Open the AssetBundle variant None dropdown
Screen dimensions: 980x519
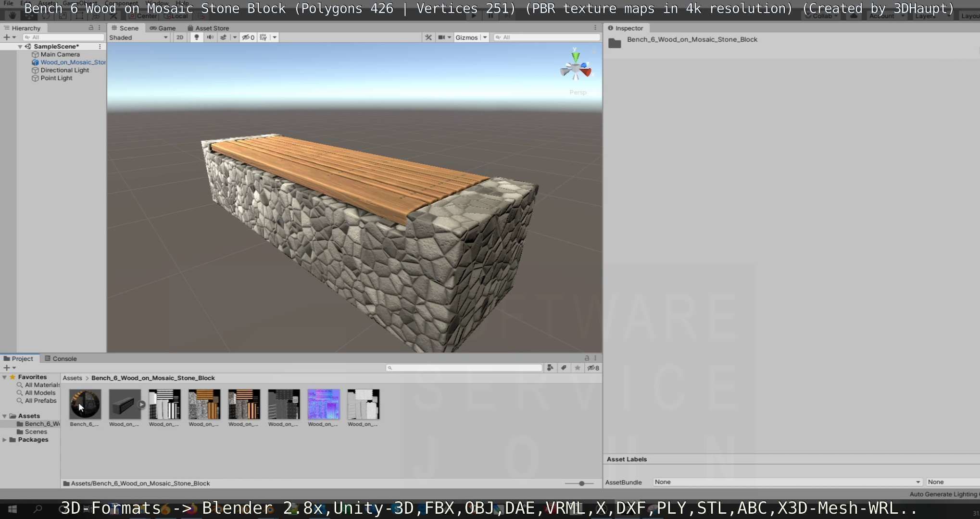(x=953, y=482)
